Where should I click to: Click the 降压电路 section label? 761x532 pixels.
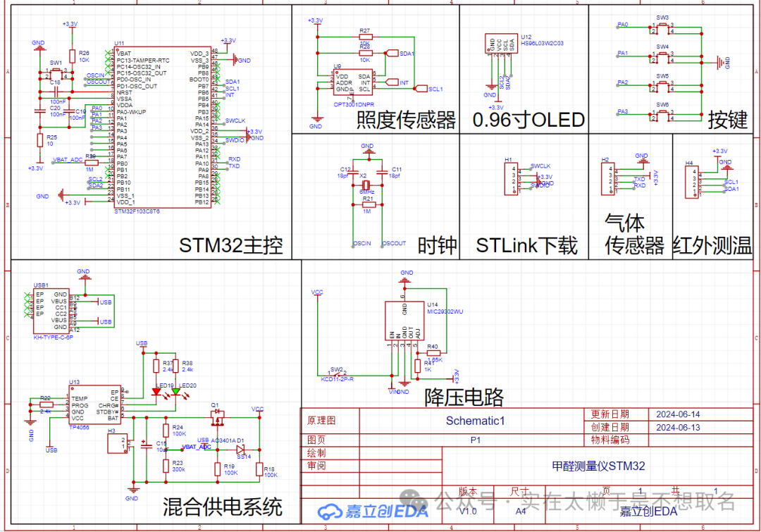pyautogui.click(x=464, y=397)
